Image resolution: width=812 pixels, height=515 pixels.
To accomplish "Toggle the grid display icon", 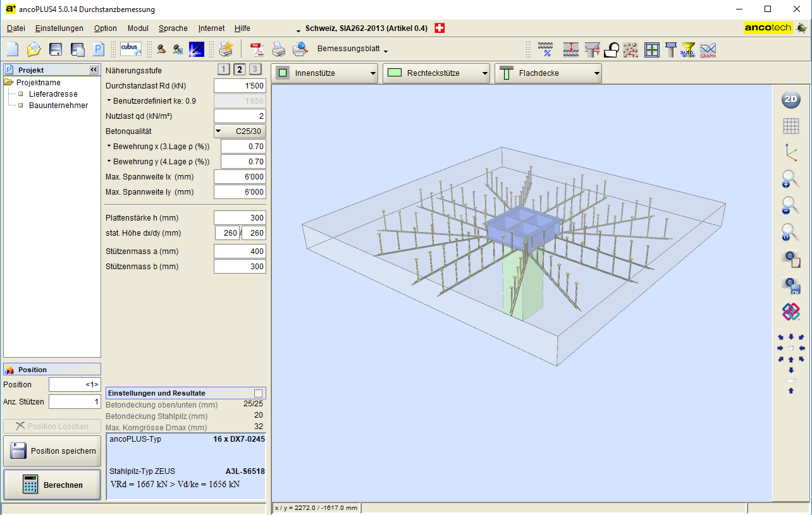I will tap(790, 126).
